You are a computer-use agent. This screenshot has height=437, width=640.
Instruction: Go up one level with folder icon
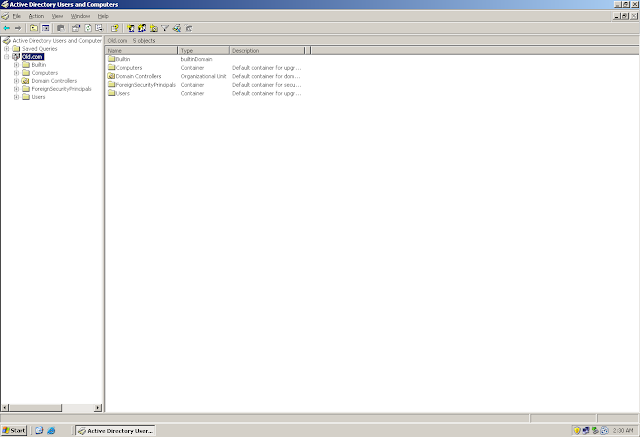[34, 28]
